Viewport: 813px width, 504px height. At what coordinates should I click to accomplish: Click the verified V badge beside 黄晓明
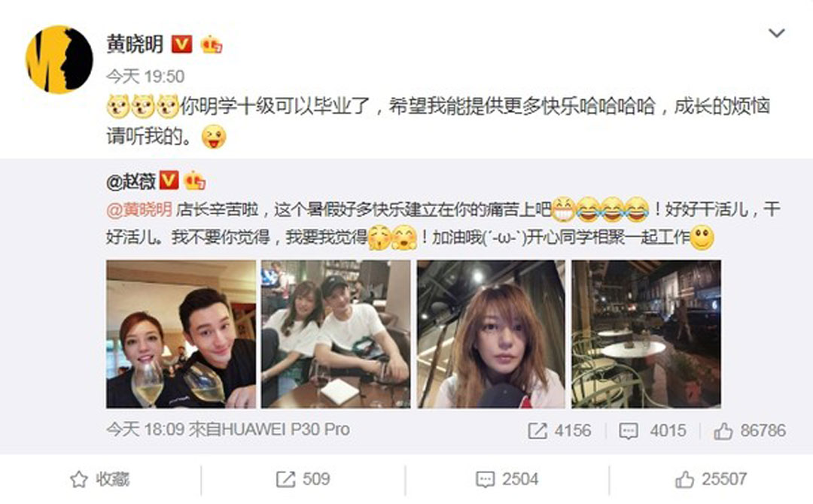click(181, 44)
